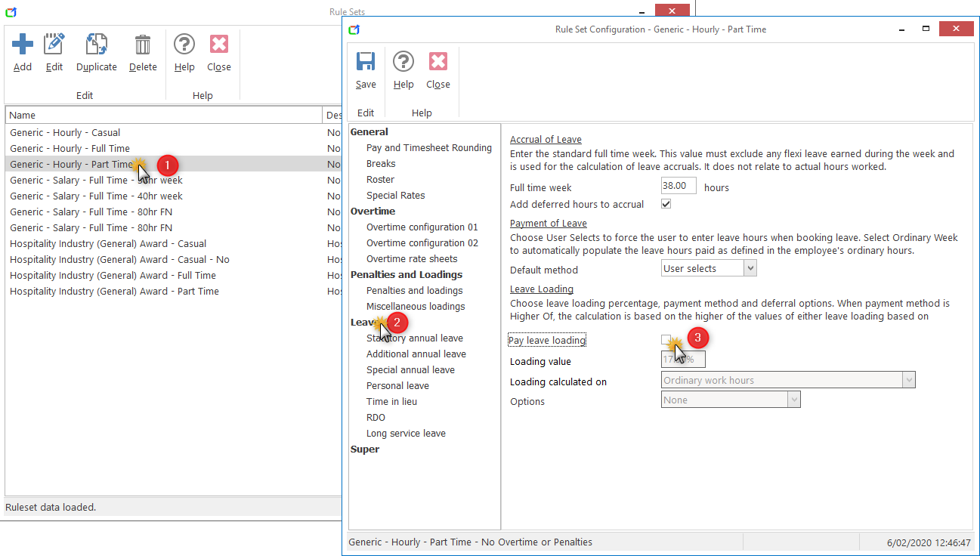Open Long service leave settings
The width and height of the screenshot is (980, 556).
tap(406, 433)
